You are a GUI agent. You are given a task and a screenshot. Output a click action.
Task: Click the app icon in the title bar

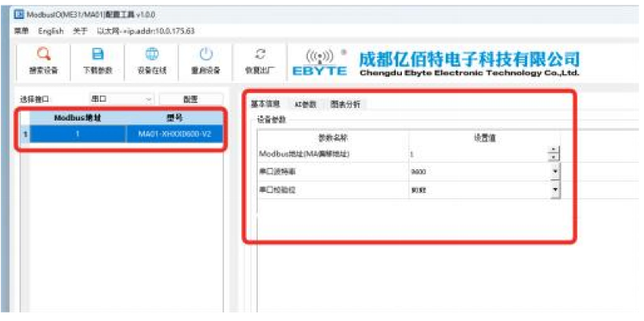19,15
